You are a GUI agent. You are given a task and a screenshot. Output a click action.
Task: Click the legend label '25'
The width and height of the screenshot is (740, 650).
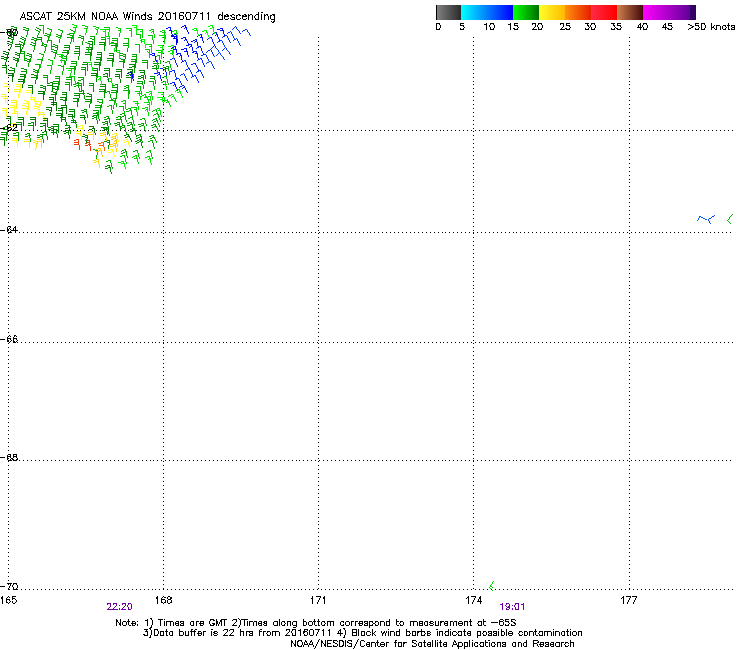pos(565,27)
